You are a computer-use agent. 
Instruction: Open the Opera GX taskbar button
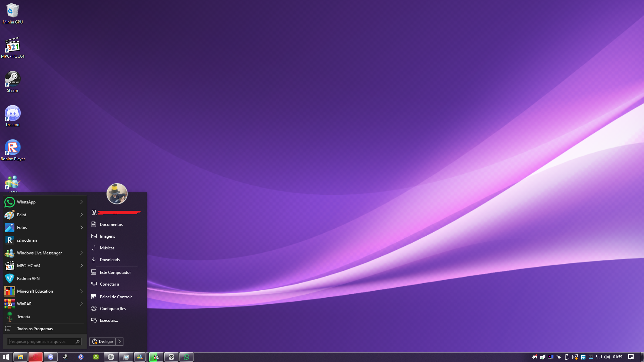[35, 357]
